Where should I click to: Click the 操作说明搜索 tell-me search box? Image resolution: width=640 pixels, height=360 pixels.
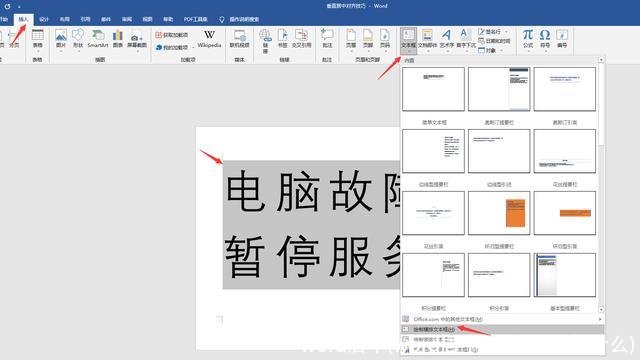point(240,19)
